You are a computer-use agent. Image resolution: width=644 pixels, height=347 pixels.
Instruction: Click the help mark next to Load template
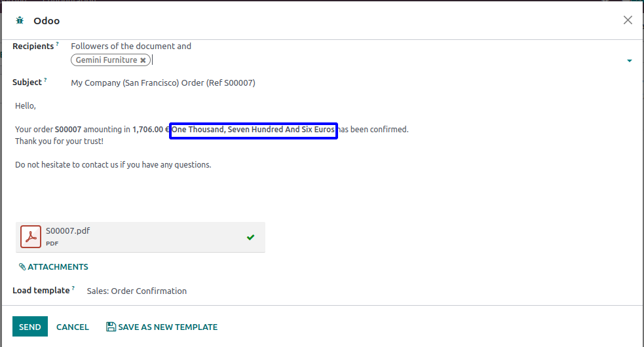[x=73, y=288]
